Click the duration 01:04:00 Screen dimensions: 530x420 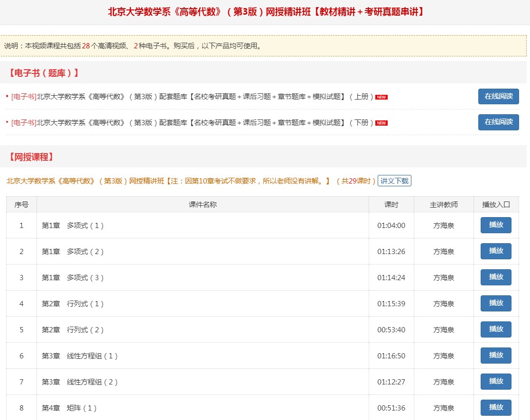coord(391,226)
